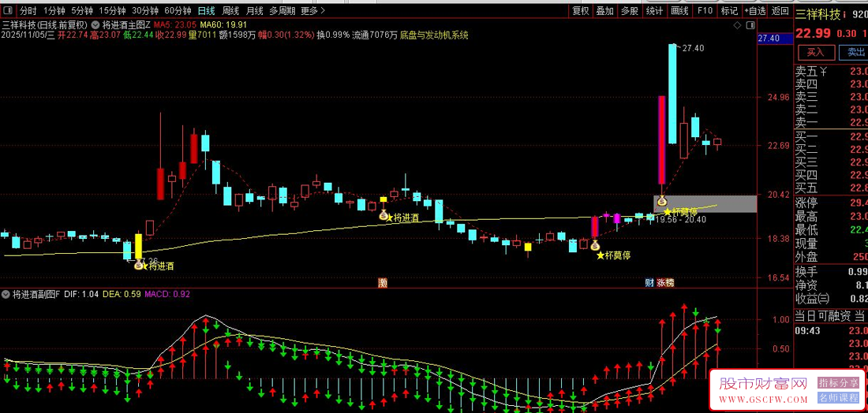Click the 涨停 limit-up price row
The width and height of the screenshot is (868, 413).
coord(832,203)
